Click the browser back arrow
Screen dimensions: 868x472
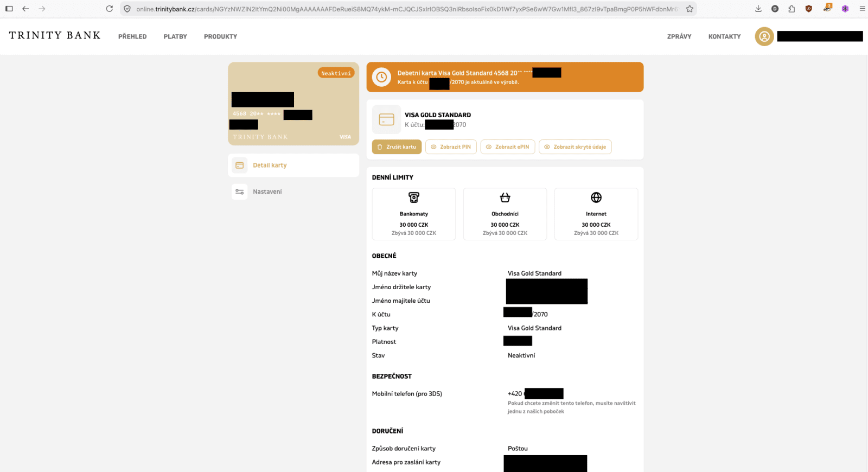coord(25,9)
